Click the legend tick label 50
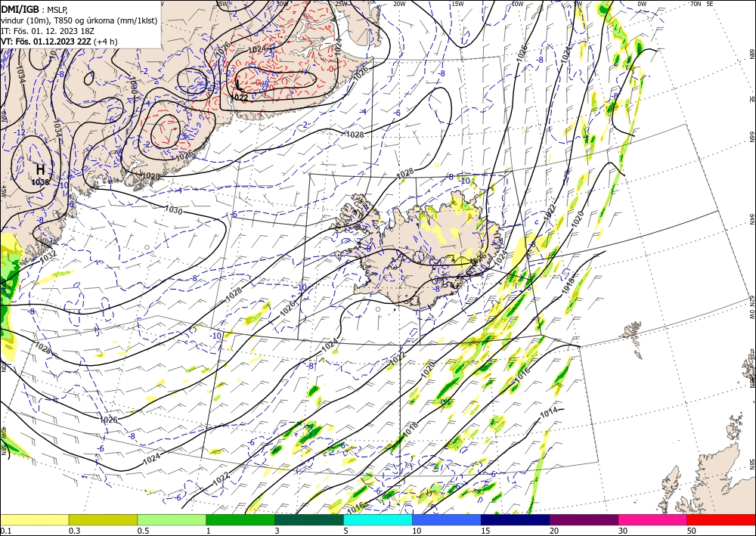Image resolution: width=756 pixels, height=536 pixels. point(692,531)
